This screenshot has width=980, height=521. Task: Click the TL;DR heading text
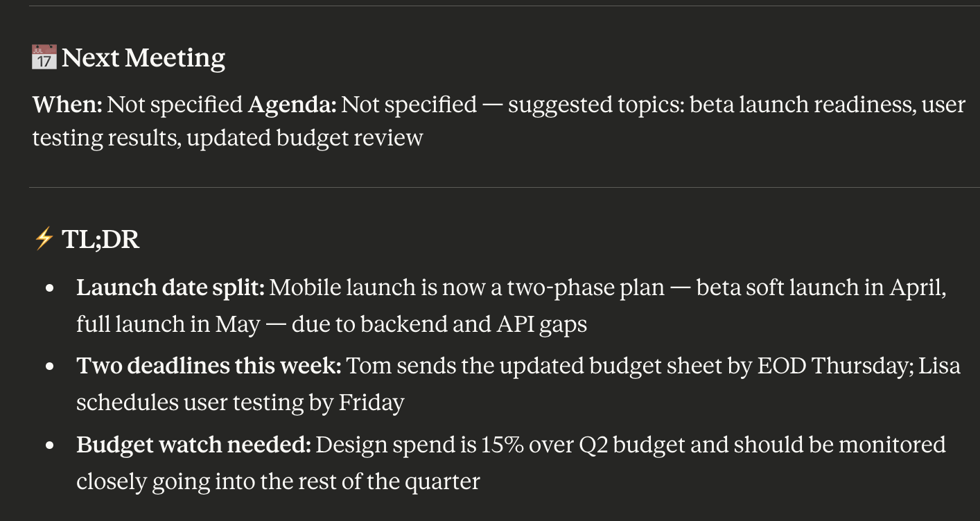(x=100, y=239)
